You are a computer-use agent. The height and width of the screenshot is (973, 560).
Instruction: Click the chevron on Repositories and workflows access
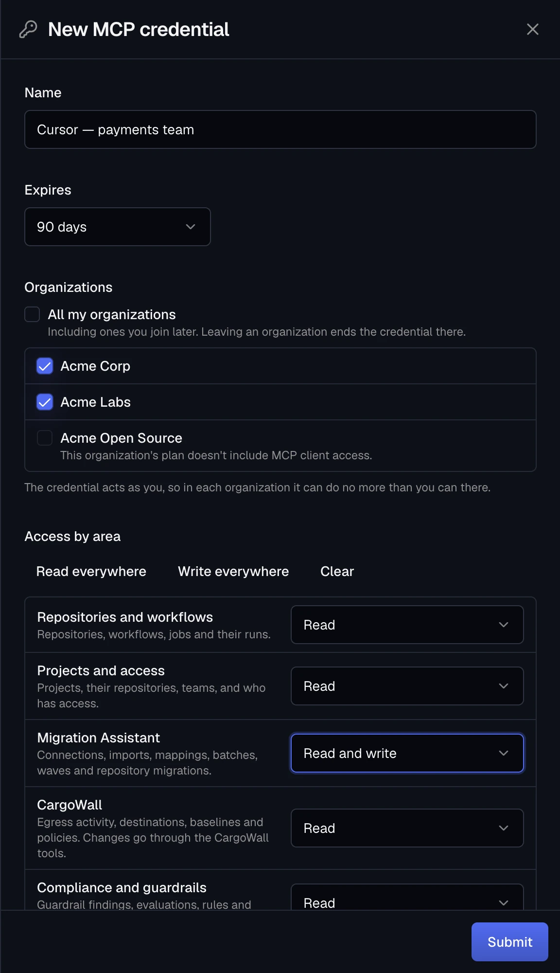click(504, 625)
